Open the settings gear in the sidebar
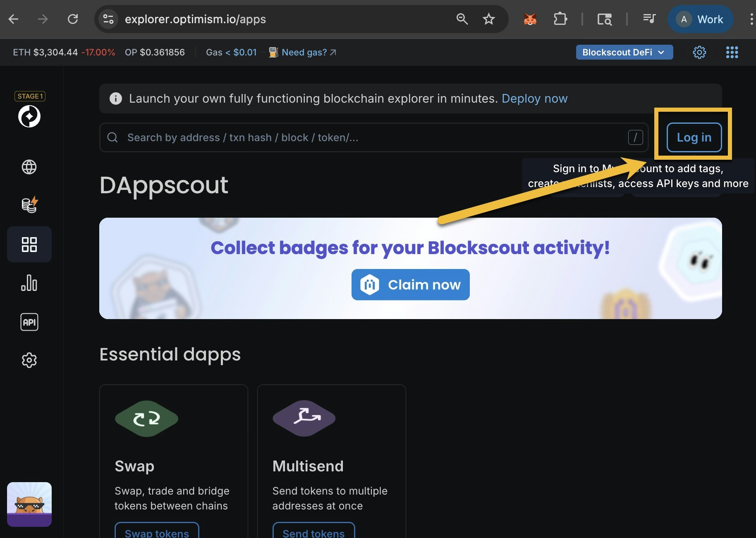The height and width of the screenshot is (538, 756). click(x=29, y=360)
